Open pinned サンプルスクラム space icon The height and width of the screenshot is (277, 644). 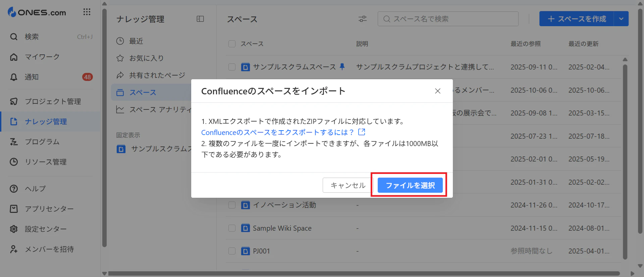121,149
